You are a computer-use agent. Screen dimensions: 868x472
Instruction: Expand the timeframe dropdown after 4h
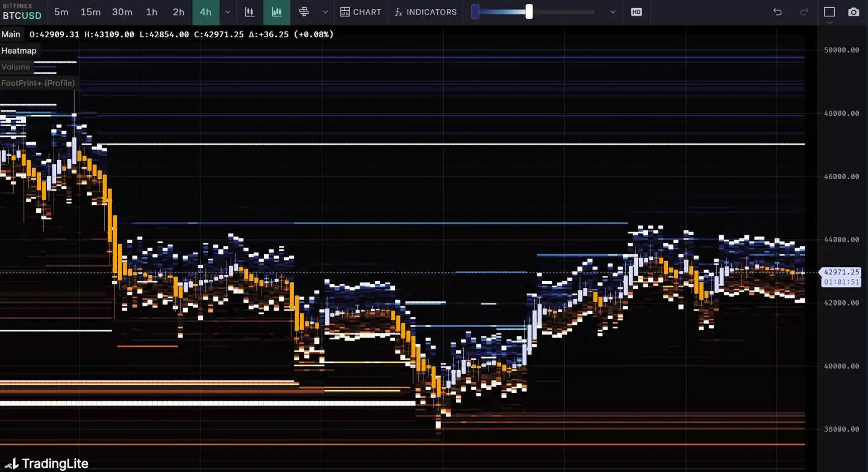point(227,12)
